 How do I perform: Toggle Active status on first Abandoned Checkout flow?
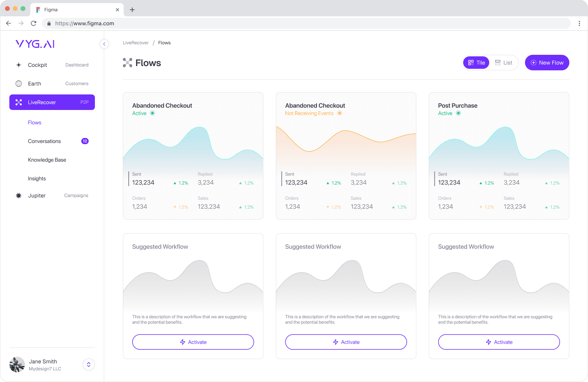[x=152, y=113]
